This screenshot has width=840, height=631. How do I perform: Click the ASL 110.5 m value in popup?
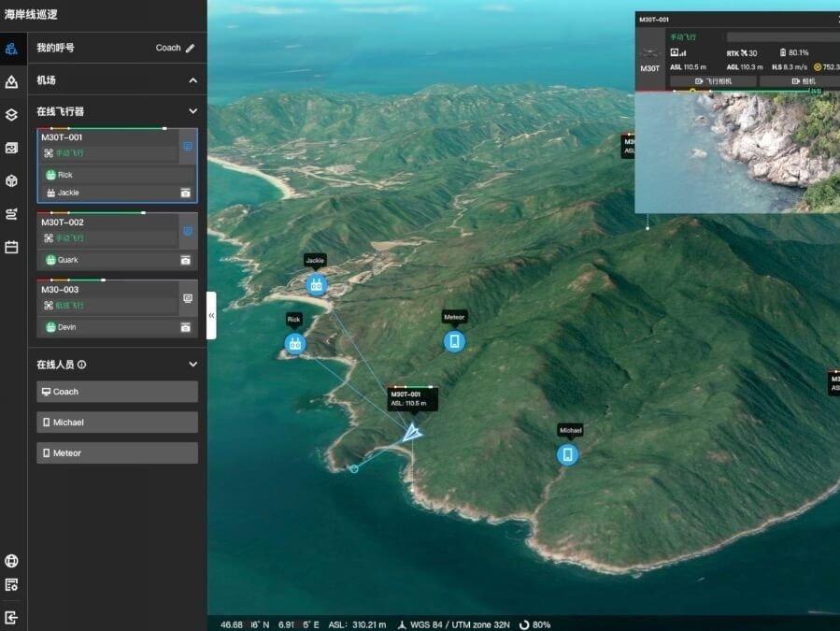point(688,67)
